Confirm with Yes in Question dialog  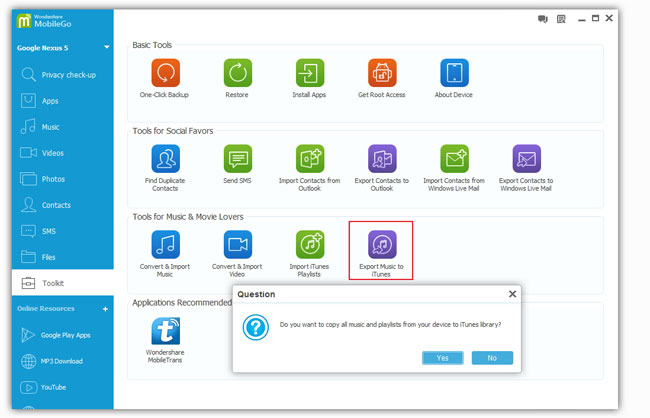point(442,358)
